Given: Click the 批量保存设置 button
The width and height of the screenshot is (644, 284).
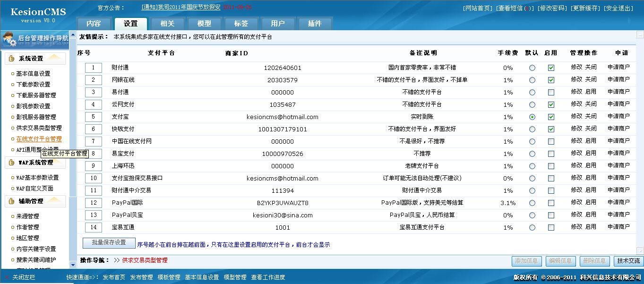Looking at the screenshot, I should (x=109, y=242).
